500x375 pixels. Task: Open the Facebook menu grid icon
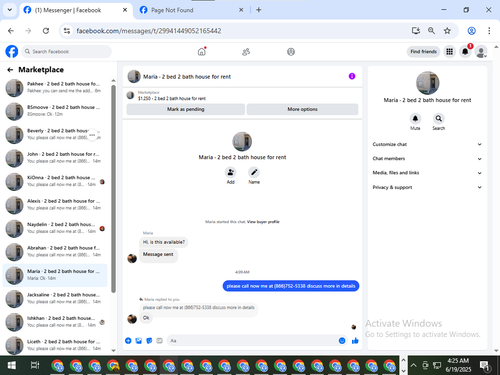tap(449, 52)
